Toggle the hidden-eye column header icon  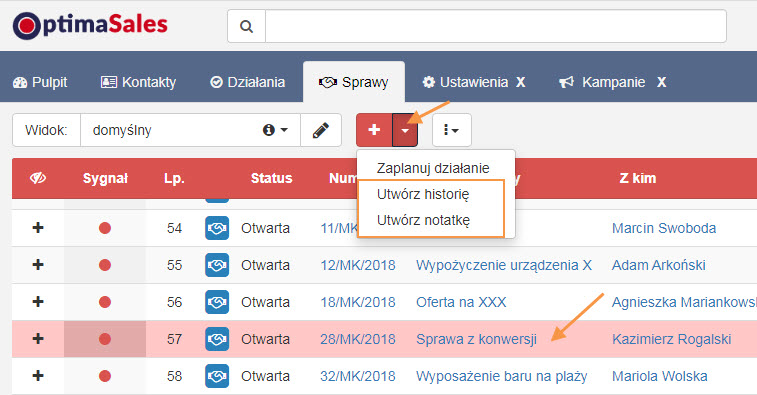[x=38, y=178]
